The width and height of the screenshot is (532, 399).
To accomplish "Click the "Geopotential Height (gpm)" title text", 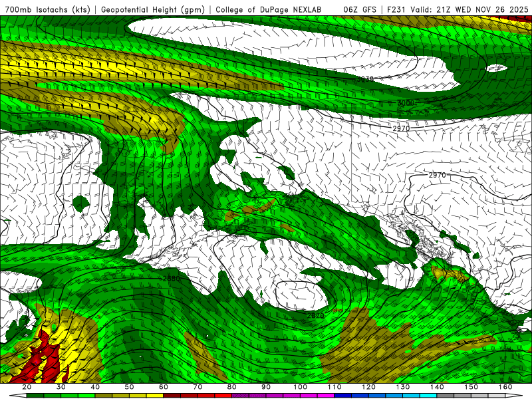I will (x=153, y=9).
